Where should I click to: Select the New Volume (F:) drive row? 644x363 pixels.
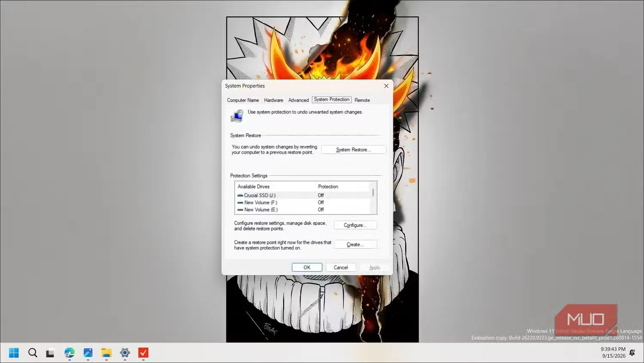tap(303, 203)
